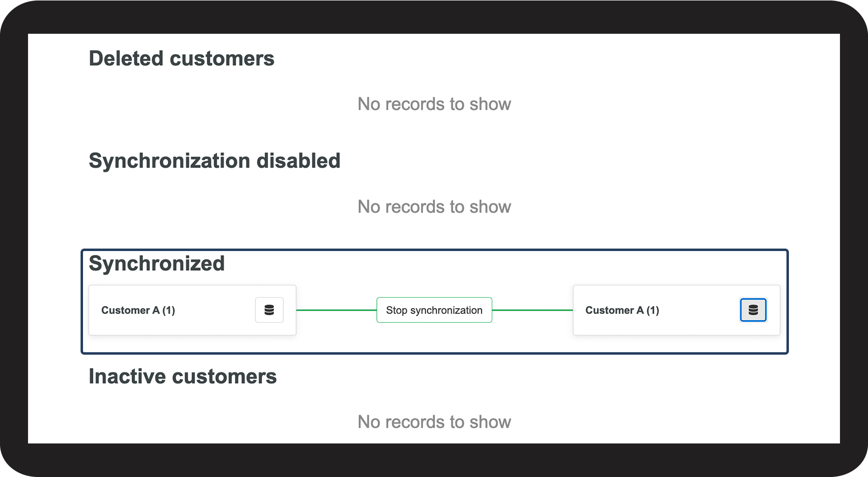Image resolution: width=868 pixels, height=477 pixels.
Task: Click 'No records to show' under Deleted customers
Action: [434, 104]
